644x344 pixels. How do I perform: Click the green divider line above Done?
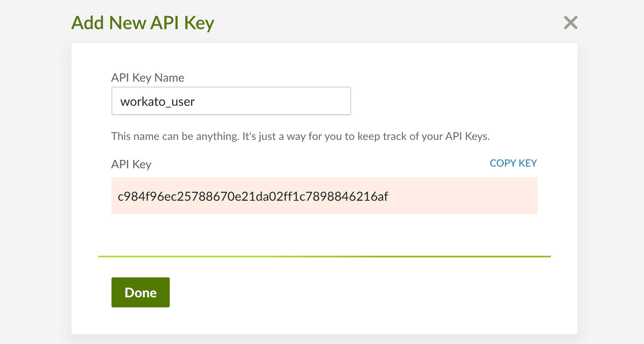[x=324, y=257]
